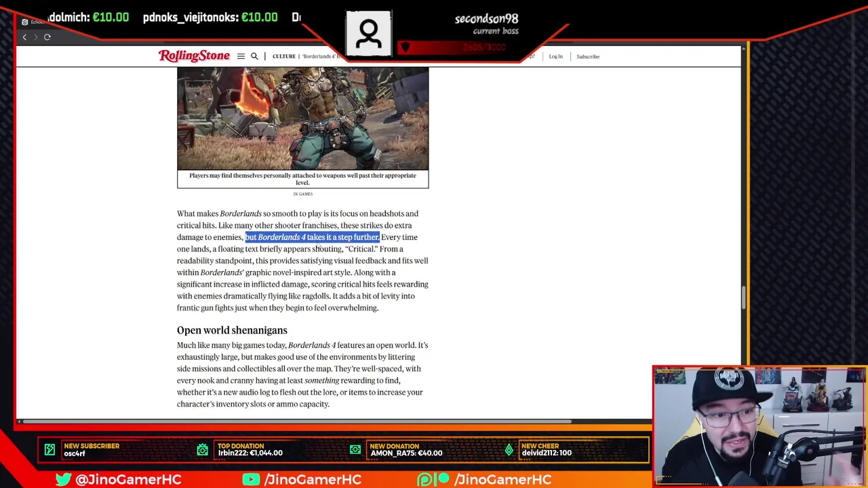Click the 'Open world shenanigans' heading
This screenshot has height=488, width=868.
232,330
